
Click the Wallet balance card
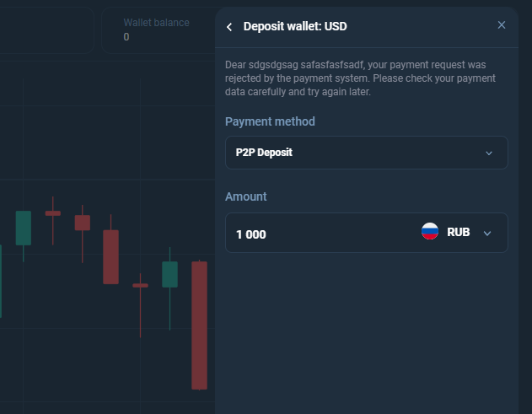click(159, 30)
